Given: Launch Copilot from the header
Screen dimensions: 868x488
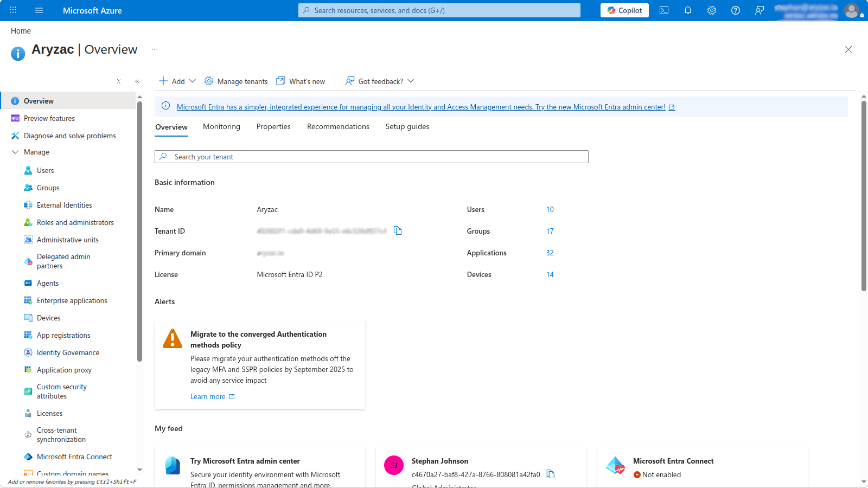Looking at the screenshot, I should [x=624, y=10].
